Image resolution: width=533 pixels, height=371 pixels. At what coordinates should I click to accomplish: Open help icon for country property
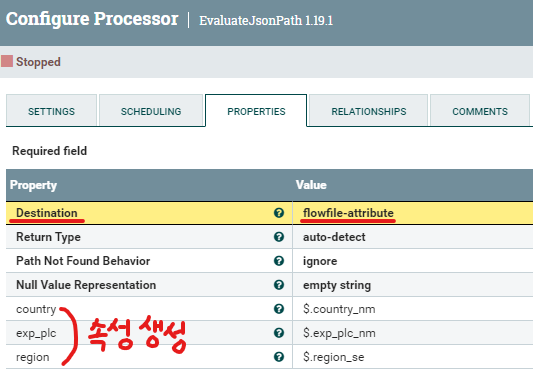(279, 309)
